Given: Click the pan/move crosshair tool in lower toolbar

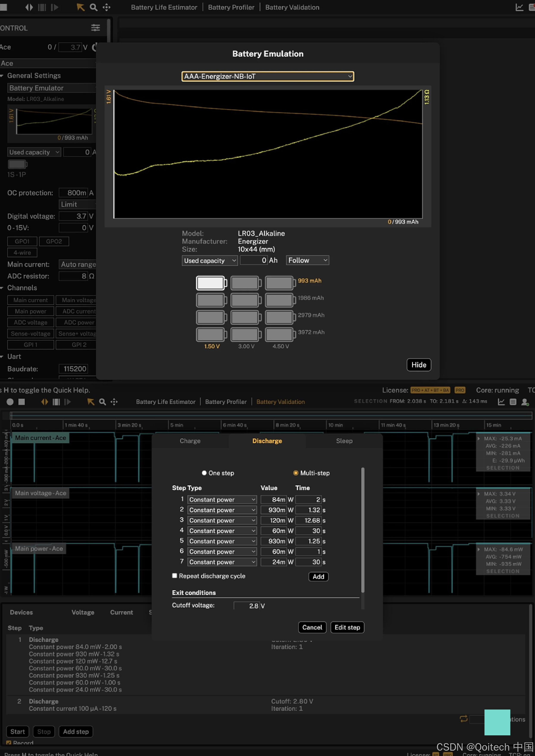Looking at the screenshot, I should [x=114, y=402].
